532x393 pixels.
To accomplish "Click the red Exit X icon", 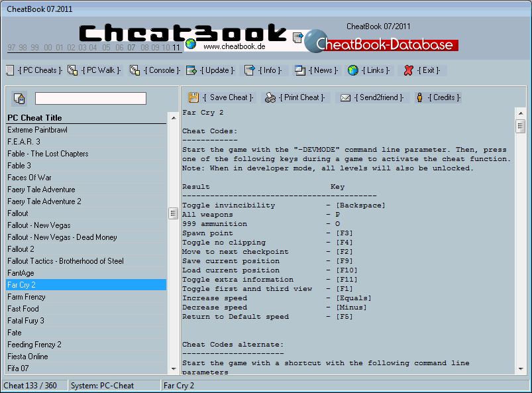I will (x=409, y=71).
